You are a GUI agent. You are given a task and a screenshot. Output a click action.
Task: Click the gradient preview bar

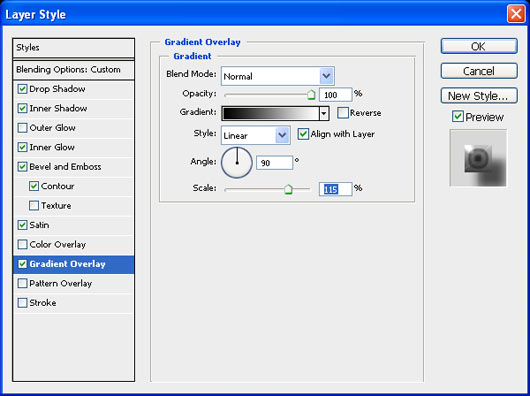click(x=270, y=114)
